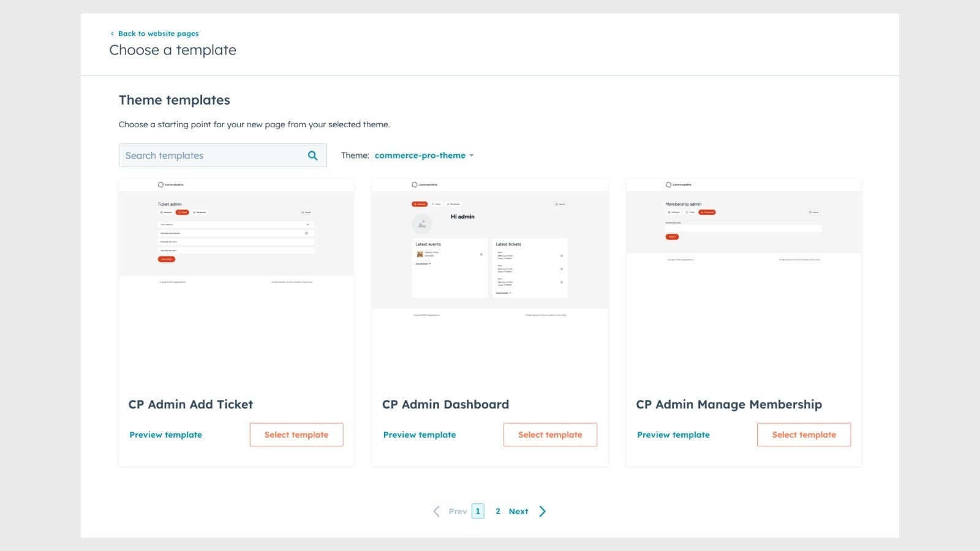Viewport: 980px width, 551px height.
Task: Click the CP Admin Manage Membership title
Action: [x=729, y=405]
